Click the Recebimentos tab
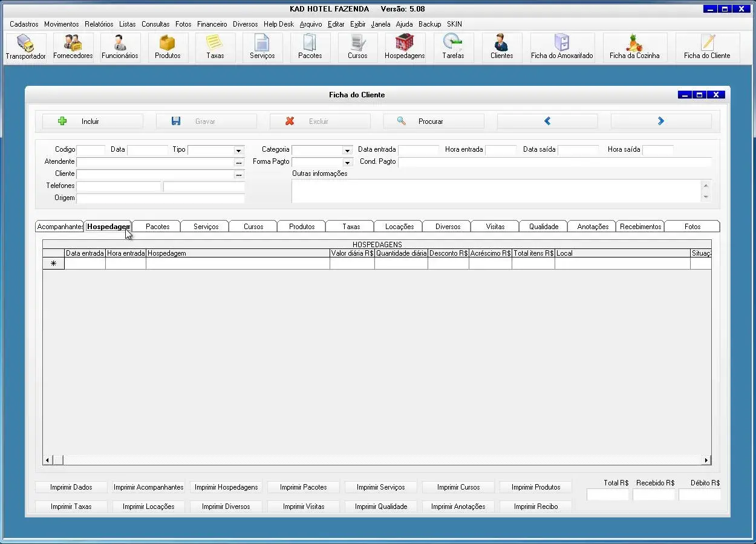Image resolution: width=756 pixels, height=544 pixels. pos(640,227)
